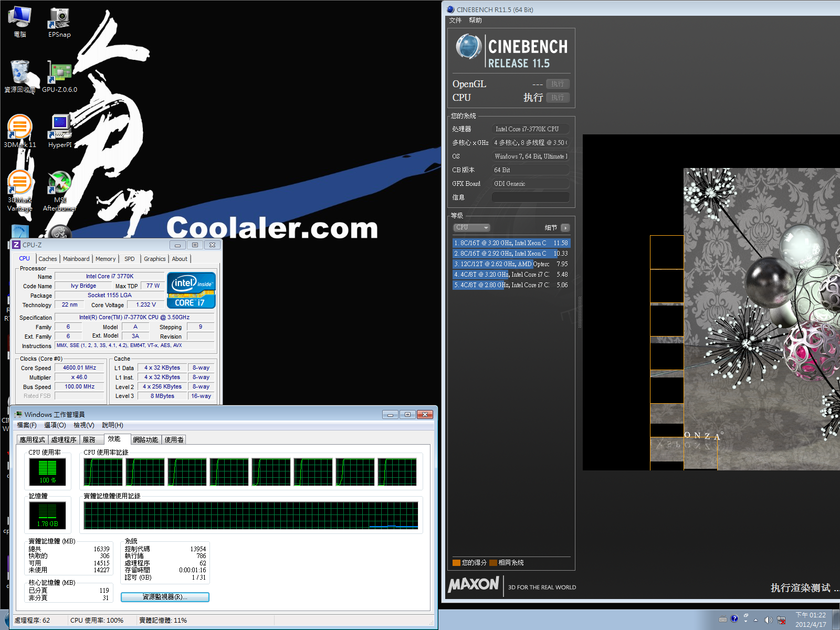
Task: Click the memory 1.78 GB gauge
Action: click(48, 516)
